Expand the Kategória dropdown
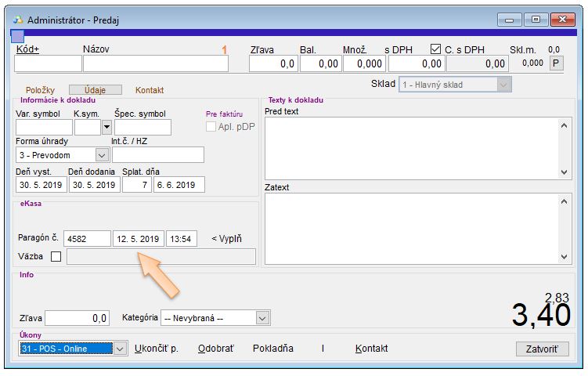This screenshot has width=588, height=376. pyautogui.click(x=262, y=318)
